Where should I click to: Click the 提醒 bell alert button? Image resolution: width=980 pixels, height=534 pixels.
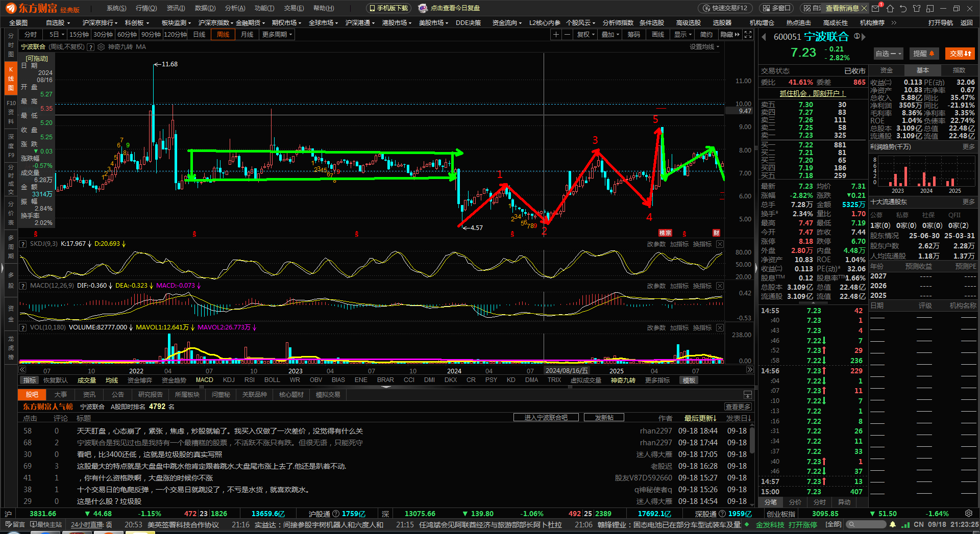(x=924, y=54)
